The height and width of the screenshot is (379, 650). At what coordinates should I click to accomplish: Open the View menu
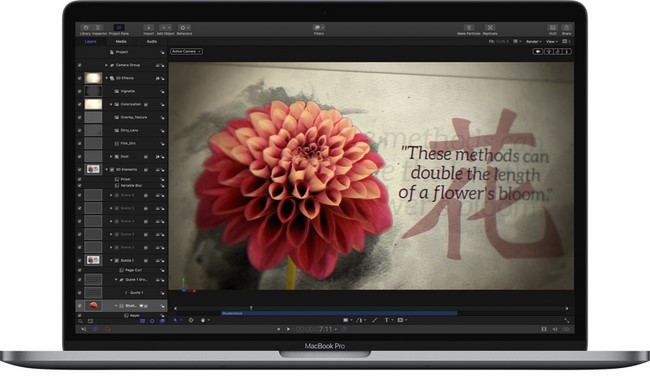pos(551,41)
